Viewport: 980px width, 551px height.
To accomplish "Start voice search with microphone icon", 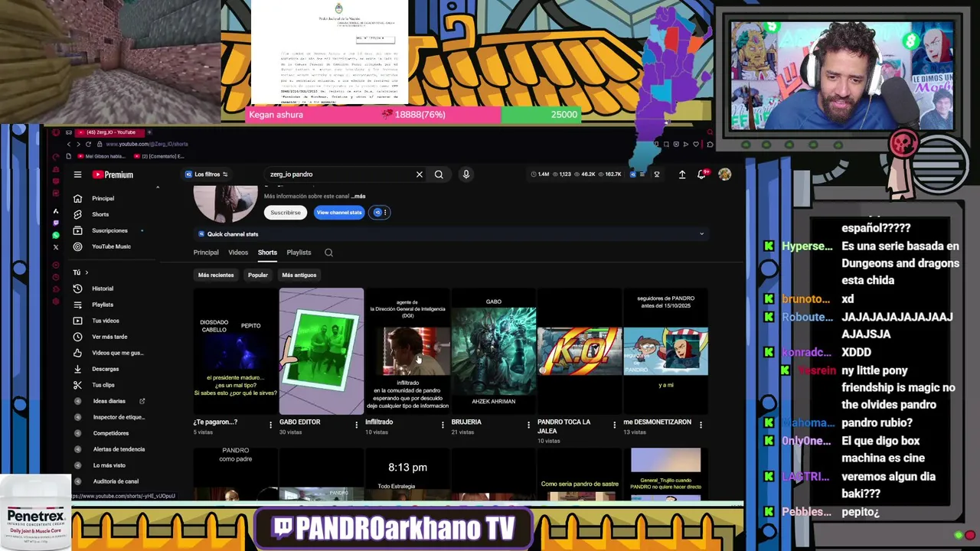I will pyautogui.click(x=465, y=174).
